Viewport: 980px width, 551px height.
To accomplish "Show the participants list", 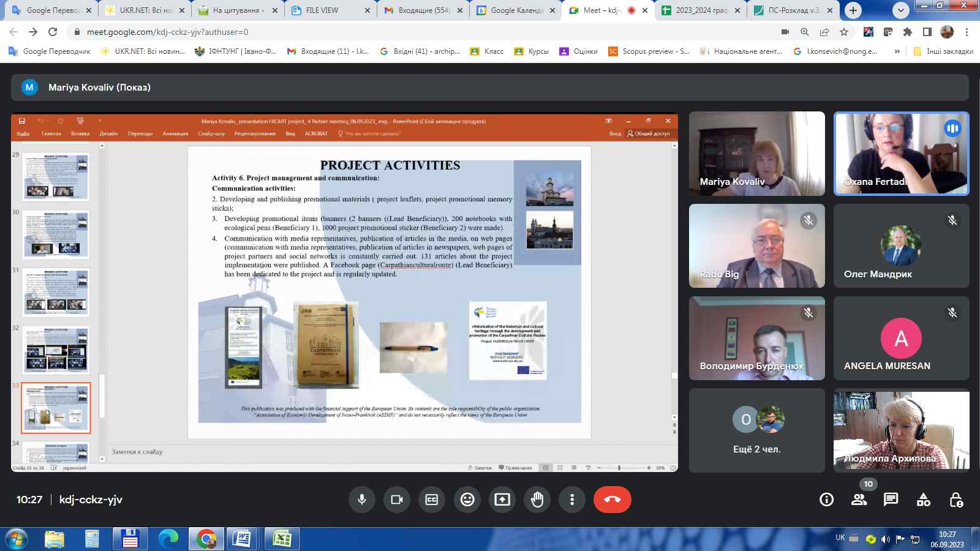I will 859,500.
